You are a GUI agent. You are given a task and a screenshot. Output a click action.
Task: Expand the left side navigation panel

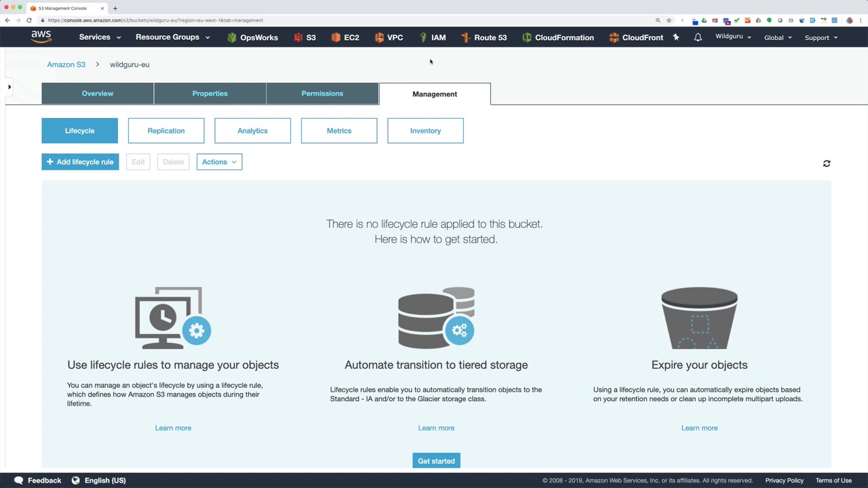point(9,87)
